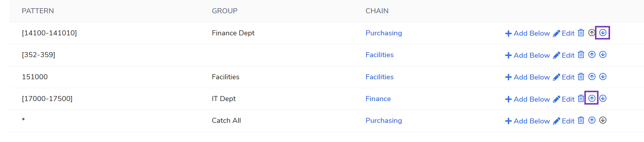The image size is (644, 142).
Task: Edit the [17000-17500] IT Dept rule
Action: [x=564, y=99]
